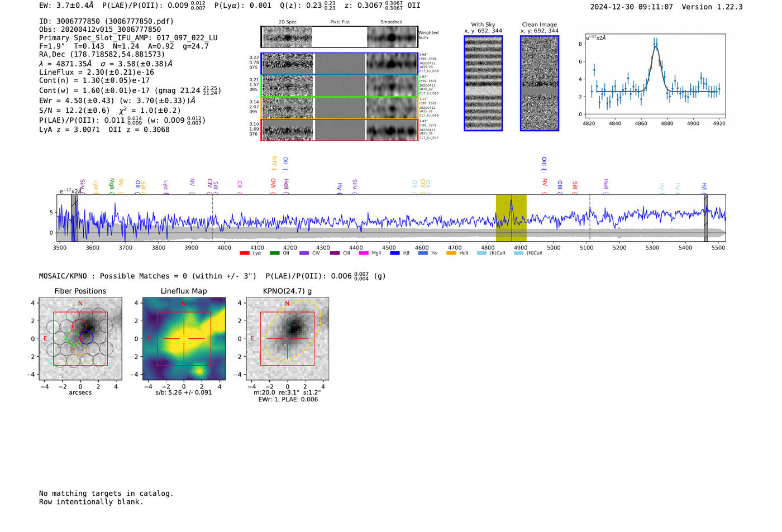Click the light blue (K)CaII legend swatch

pos(481,253)
